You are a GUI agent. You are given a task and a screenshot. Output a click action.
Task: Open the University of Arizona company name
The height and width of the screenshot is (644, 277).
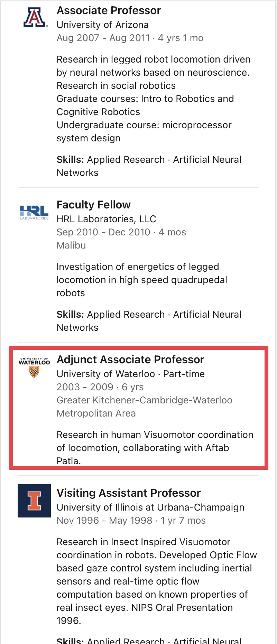pos(102,25)
